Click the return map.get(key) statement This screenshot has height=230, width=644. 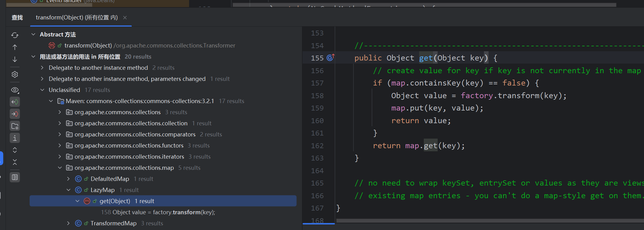click(x=419, y=146)
